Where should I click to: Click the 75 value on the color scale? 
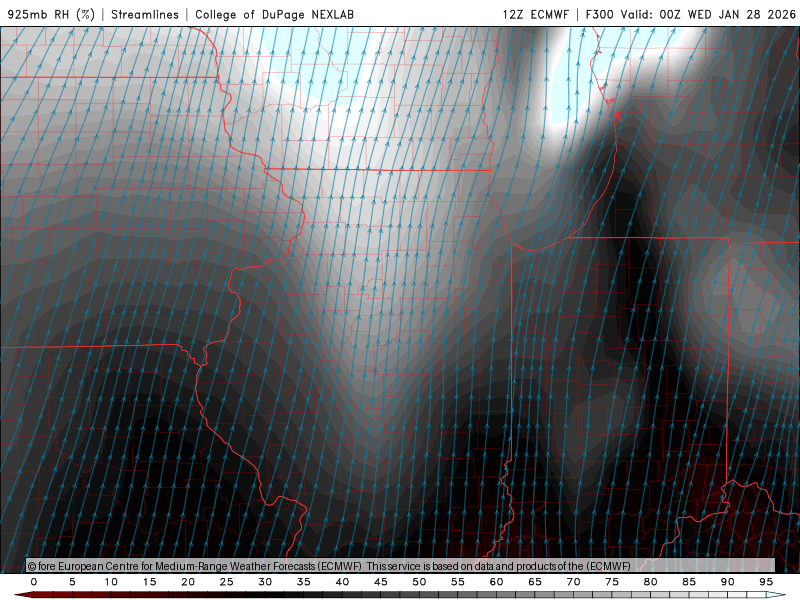point(612,581)
